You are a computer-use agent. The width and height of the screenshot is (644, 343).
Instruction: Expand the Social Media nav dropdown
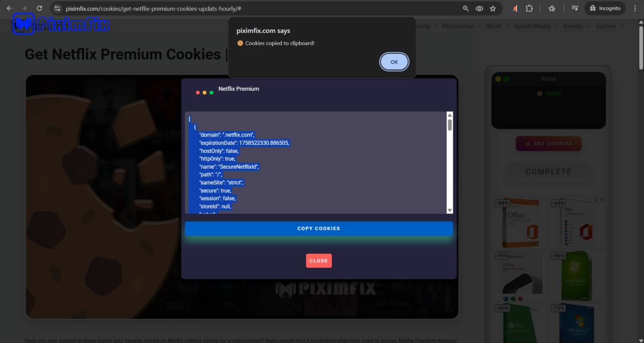click(536, 26)
